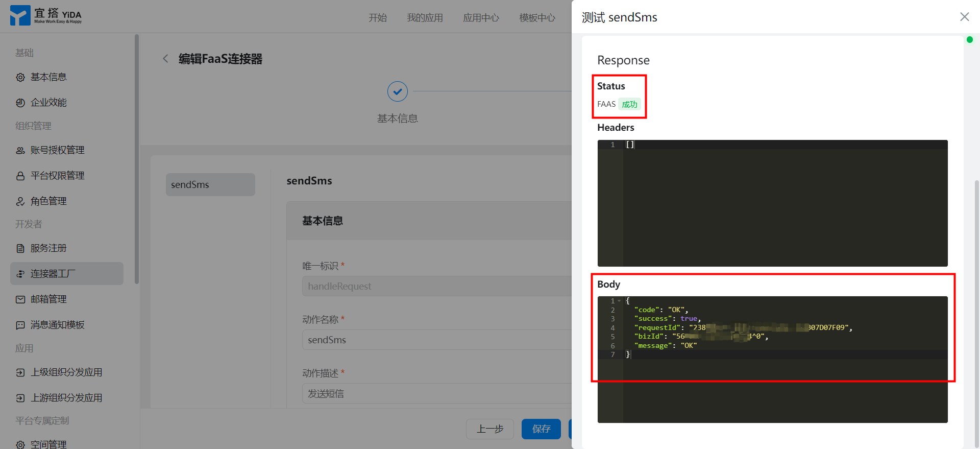Viewport: 980px width, 449px height.
Task: Click the "requestId" line in Body
Action: (x=743, y=327)
